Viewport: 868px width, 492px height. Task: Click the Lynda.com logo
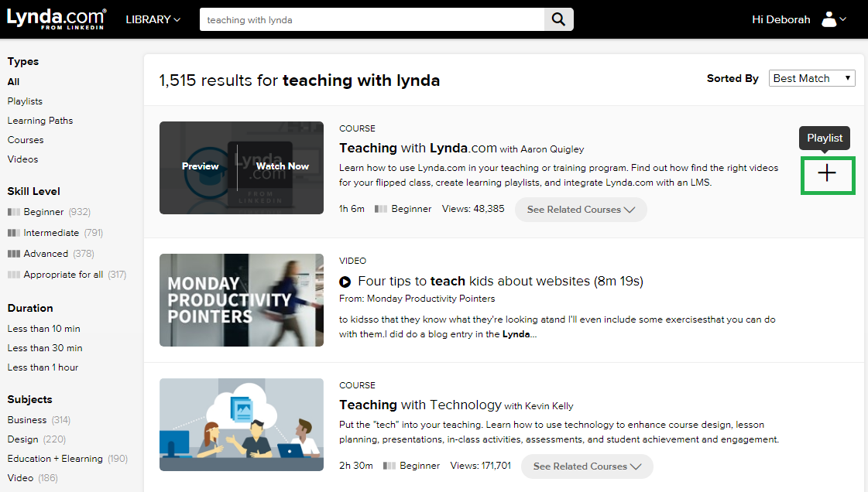pyautogui.click(x=56, y=19)
